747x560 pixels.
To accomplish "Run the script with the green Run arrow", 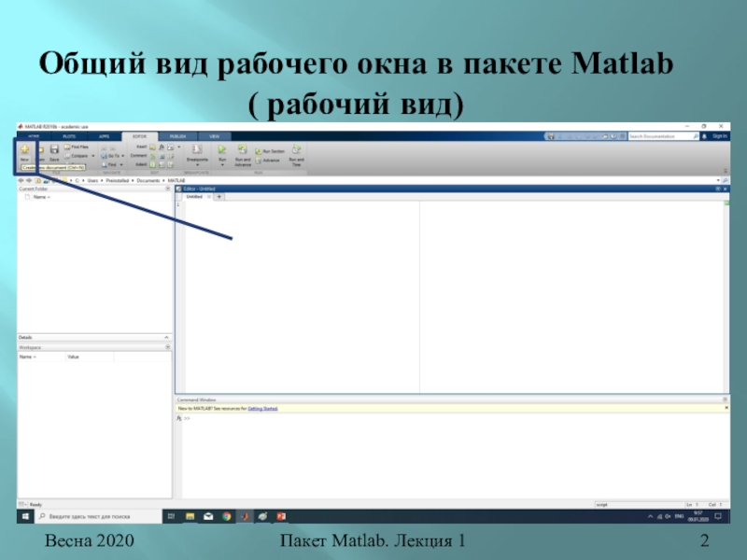I will (x=222, y=149).
